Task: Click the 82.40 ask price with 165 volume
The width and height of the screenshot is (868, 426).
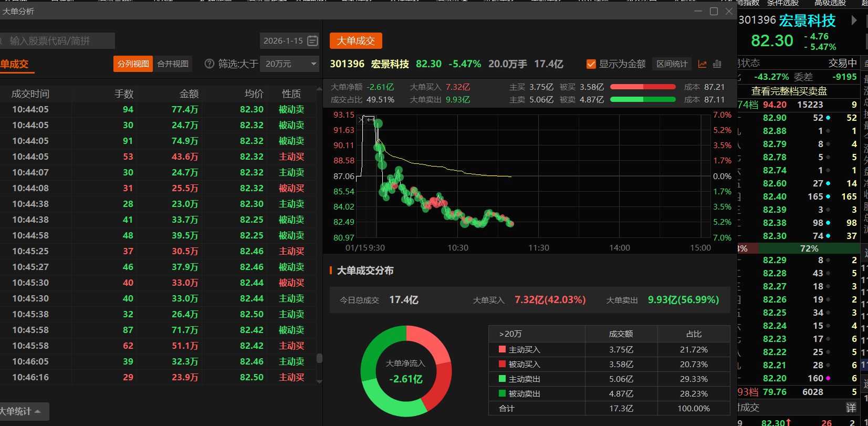Action: point(798,196)
